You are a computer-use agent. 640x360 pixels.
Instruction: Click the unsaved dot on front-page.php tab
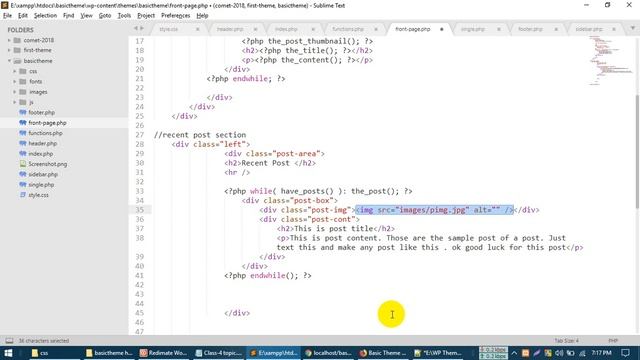(442, 29)
